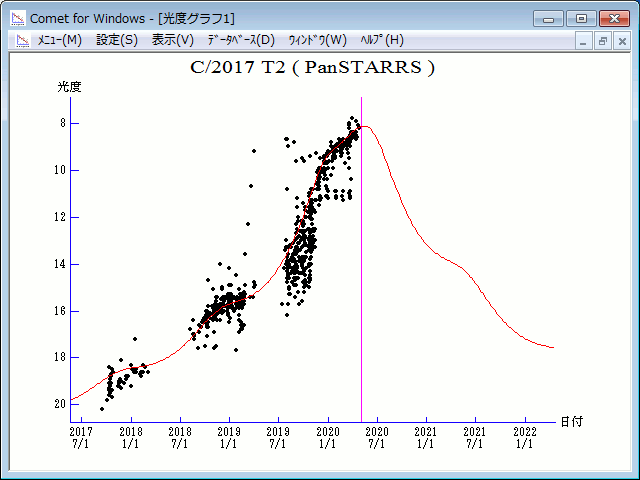
Task: Click magnitude label 10 on the y-axis
Action: (x=60, y=170)
